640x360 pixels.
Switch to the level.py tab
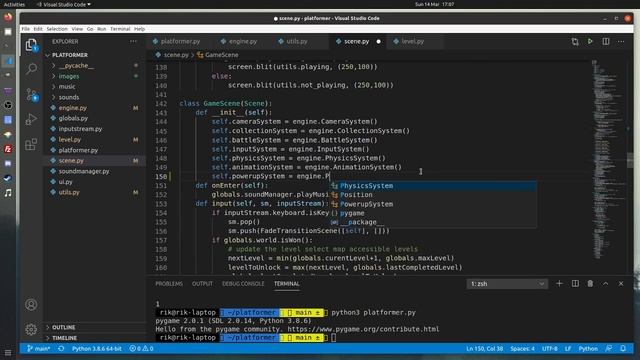412,41
